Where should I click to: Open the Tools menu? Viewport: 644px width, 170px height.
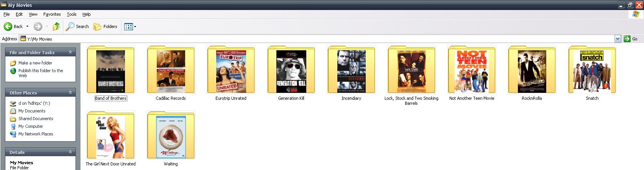pyautogui.click(x=72, y=14)
